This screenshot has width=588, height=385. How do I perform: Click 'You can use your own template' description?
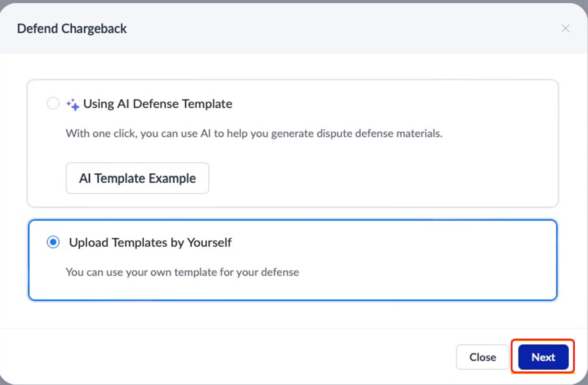tap(182, 272)
